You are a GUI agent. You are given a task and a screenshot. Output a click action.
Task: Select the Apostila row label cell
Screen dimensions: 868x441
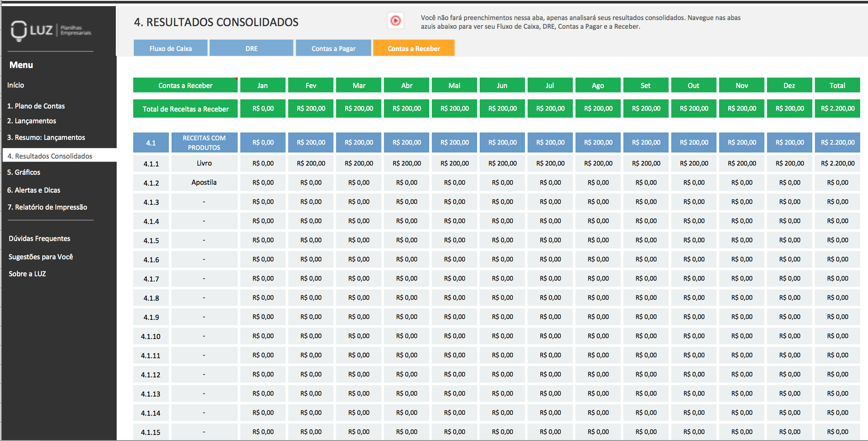pyautogui.click(x=204, y=183)
